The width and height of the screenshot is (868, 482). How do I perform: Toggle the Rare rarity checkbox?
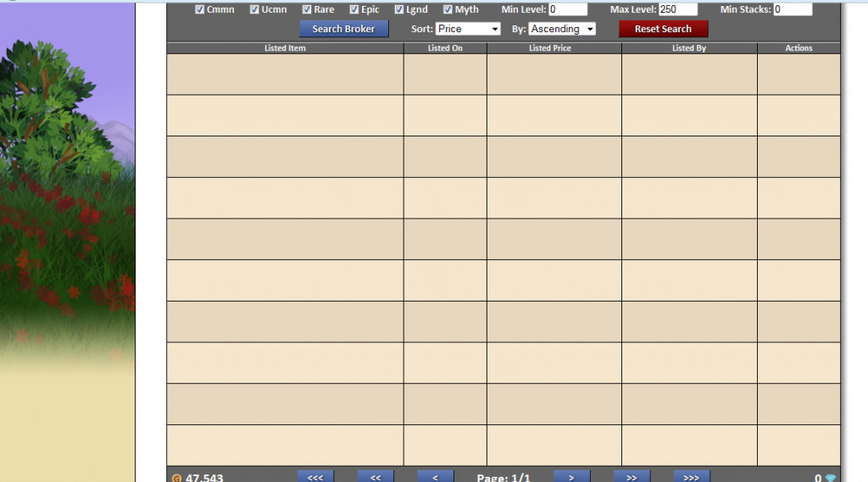(x=307, y=10)
